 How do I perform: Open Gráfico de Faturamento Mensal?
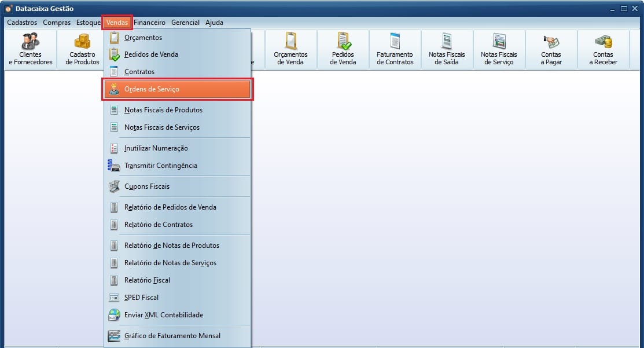point(172,336)
